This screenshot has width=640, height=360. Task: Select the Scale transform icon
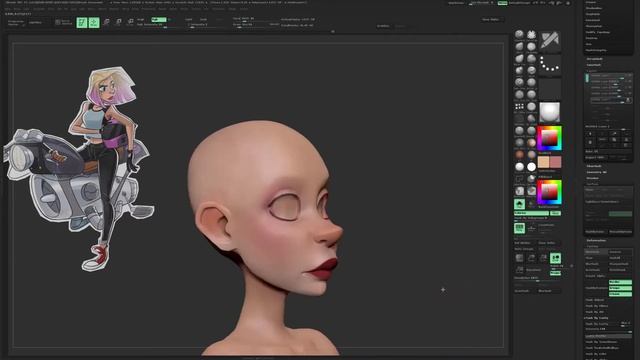118,22
